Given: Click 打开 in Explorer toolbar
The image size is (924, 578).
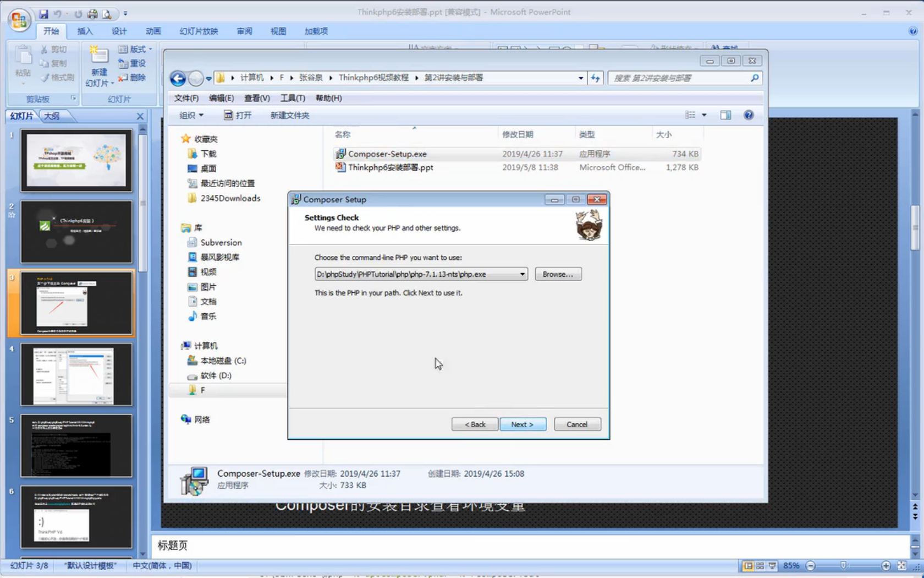Looking at the screenshot, I should (238, 115).
